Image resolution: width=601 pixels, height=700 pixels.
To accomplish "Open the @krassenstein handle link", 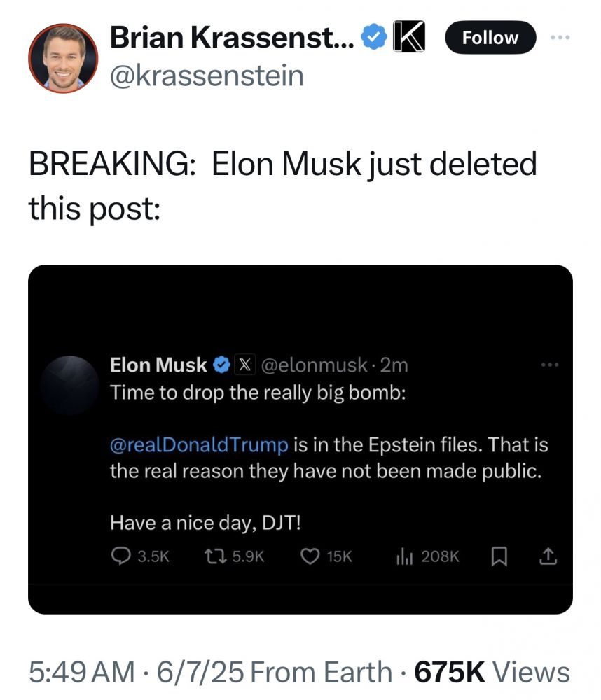I will (207, 74).
